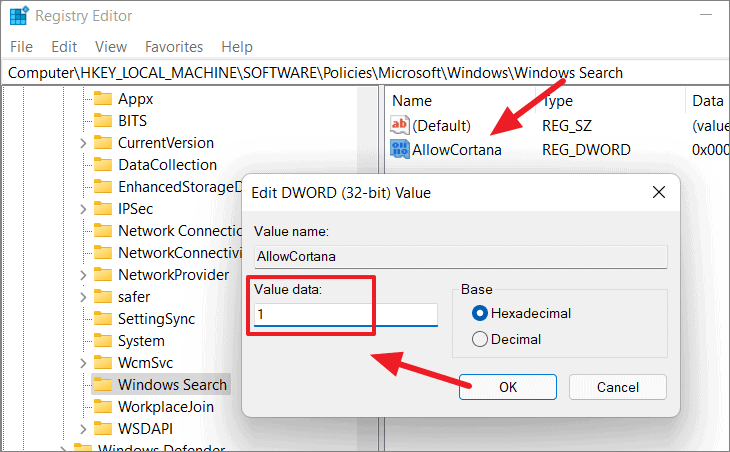
Task: Click the registry path address bar
Action: tap(365, 73)
